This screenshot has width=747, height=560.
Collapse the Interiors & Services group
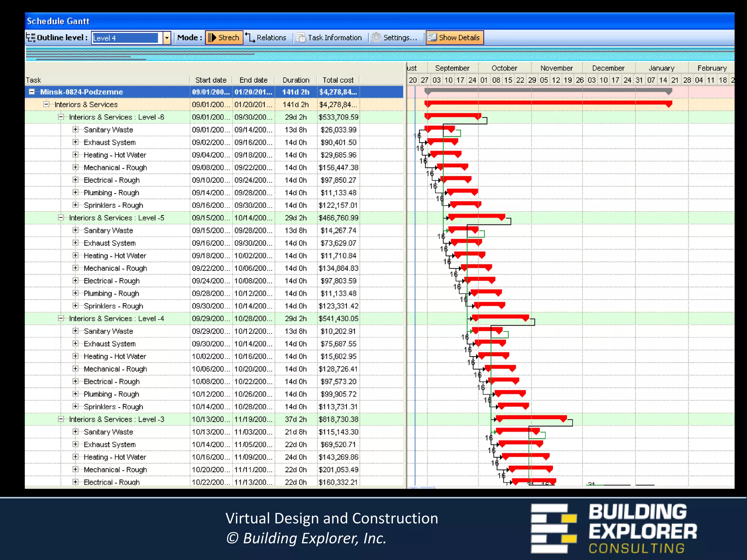pyautogui.click(x=46, y=104)
